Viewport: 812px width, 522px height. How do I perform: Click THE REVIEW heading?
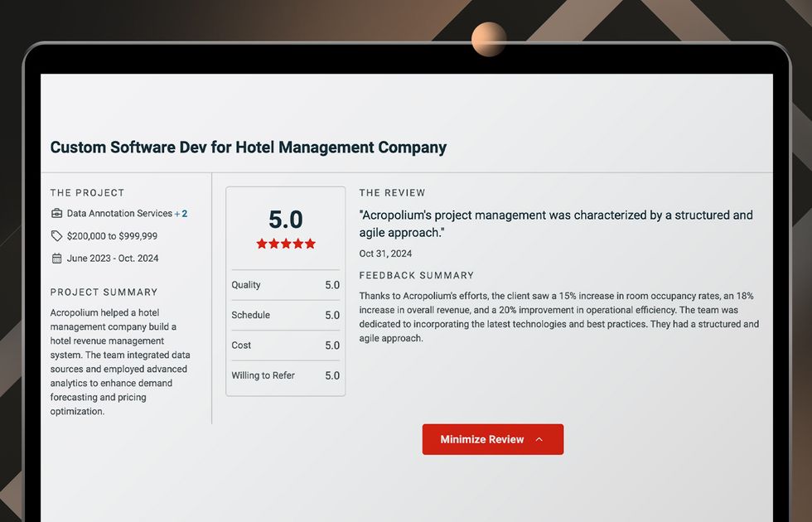point(392,192)
